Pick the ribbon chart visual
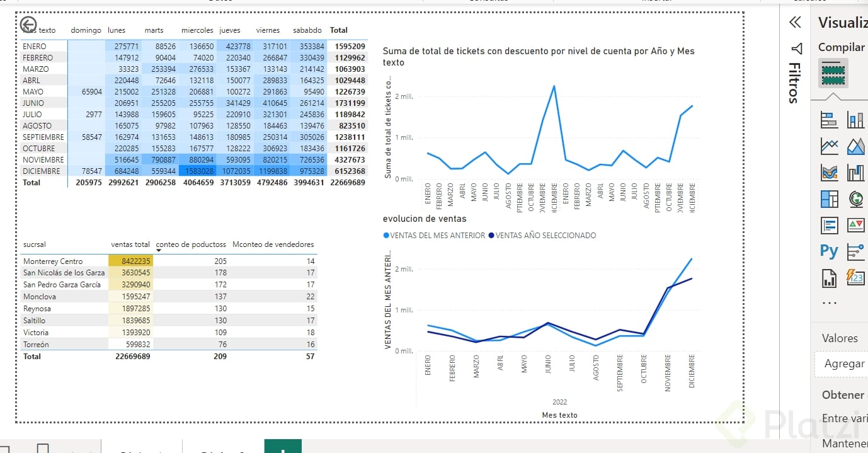Viewport: 868px width, 453px height. pos(829,173)
